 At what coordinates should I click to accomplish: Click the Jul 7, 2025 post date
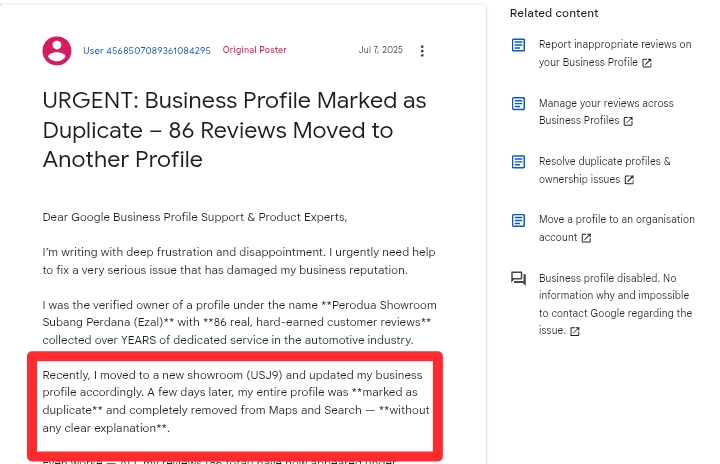tap(380, 50)
